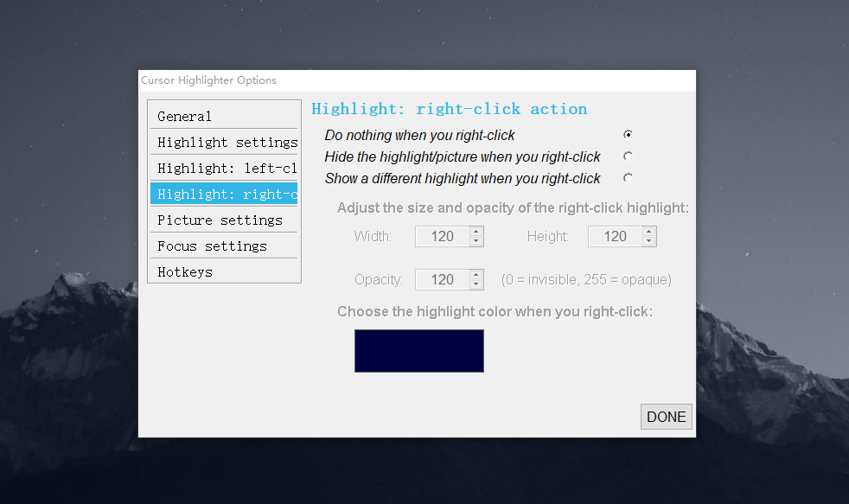Click the Height value field
Screen dimensions: 849x504
point(615,237)
